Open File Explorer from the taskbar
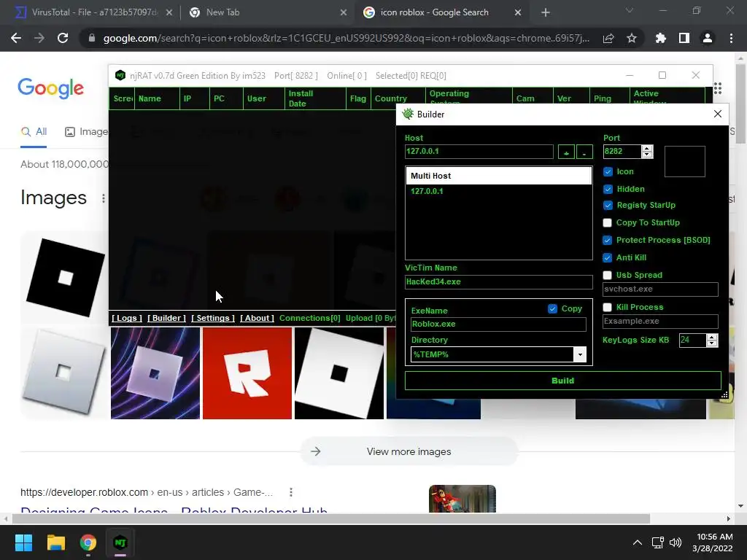The image size is (747, 560). (55, 542)
